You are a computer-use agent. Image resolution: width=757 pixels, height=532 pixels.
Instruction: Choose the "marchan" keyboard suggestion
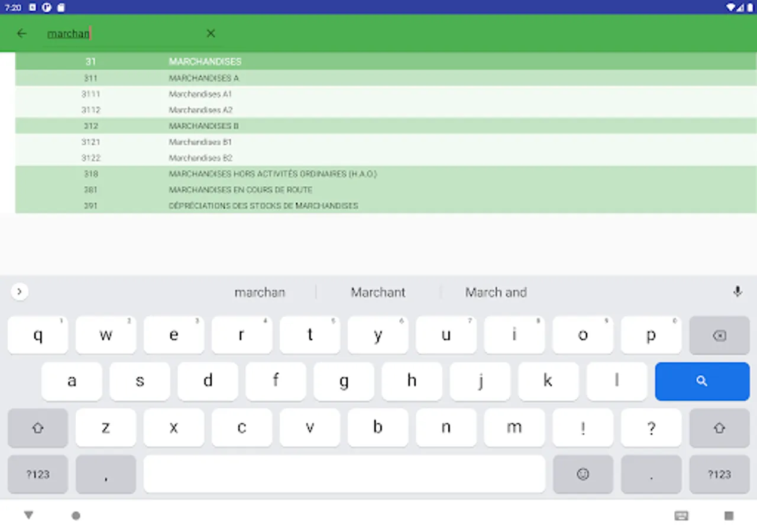pyautogui.click(x=260, y=292)
